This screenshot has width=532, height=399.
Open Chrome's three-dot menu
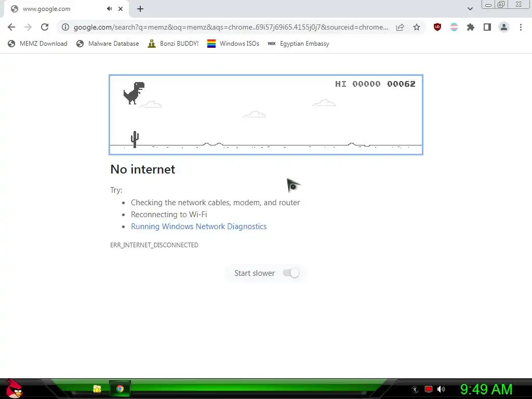pos(521,27)
